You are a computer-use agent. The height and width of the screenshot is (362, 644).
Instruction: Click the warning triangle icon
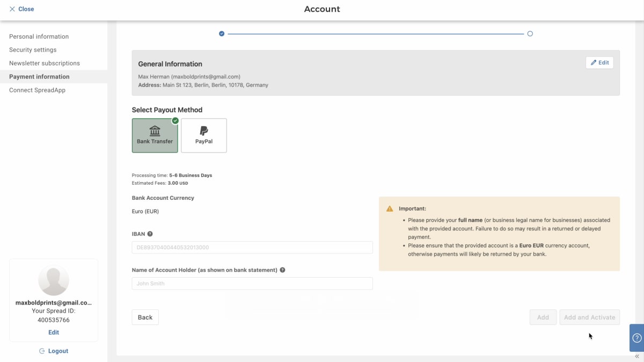[390, 208]
